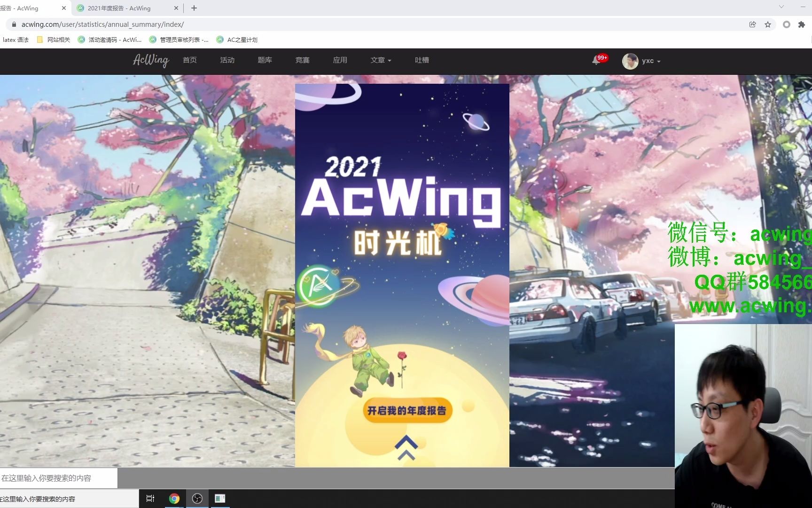Open the 活动邀请码 - AcWi... bookmark
Image resolution: width=812 pixels, height=508 pixels.
109,40
